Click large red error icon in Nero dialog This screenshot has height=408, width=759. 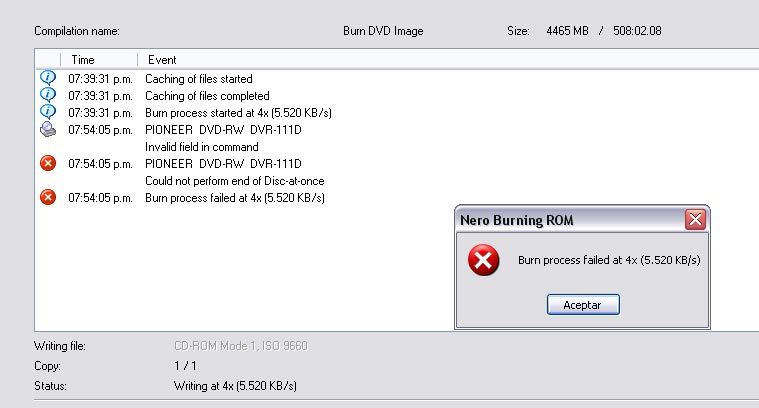pos(483,260)
